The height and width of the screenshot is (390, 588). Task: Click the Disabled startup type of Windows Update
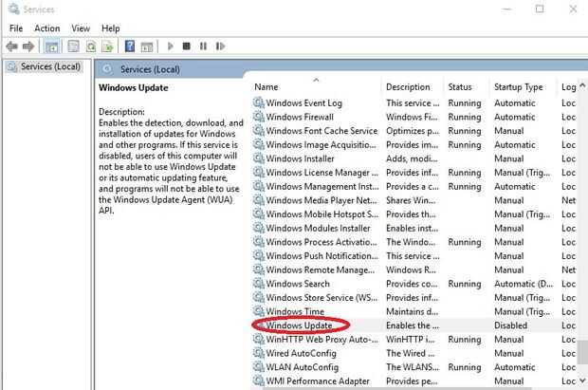(x=510, y=325)
